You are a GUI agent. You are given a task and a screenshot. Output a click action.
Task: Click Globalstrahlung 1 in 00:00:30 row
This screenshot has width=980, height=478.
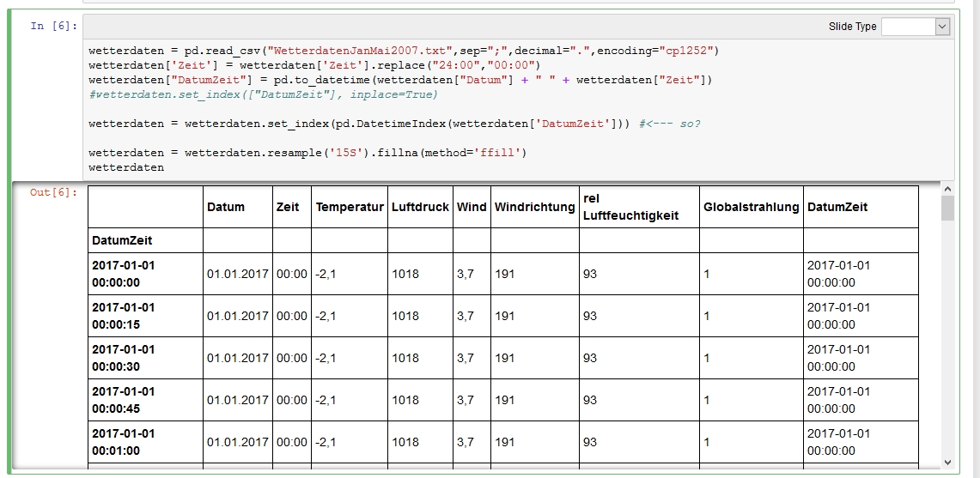click(x=752, y=358)
